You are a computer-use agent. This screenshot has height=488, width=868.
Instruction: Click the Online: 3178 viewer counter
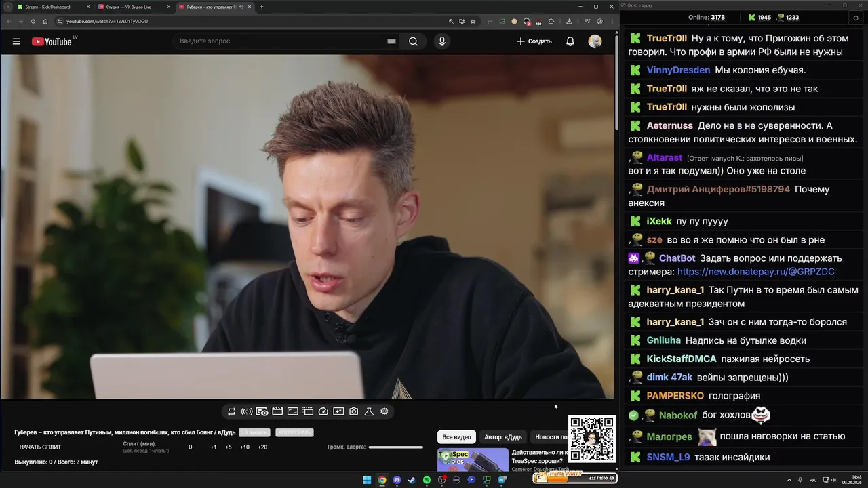click(707, 18)
